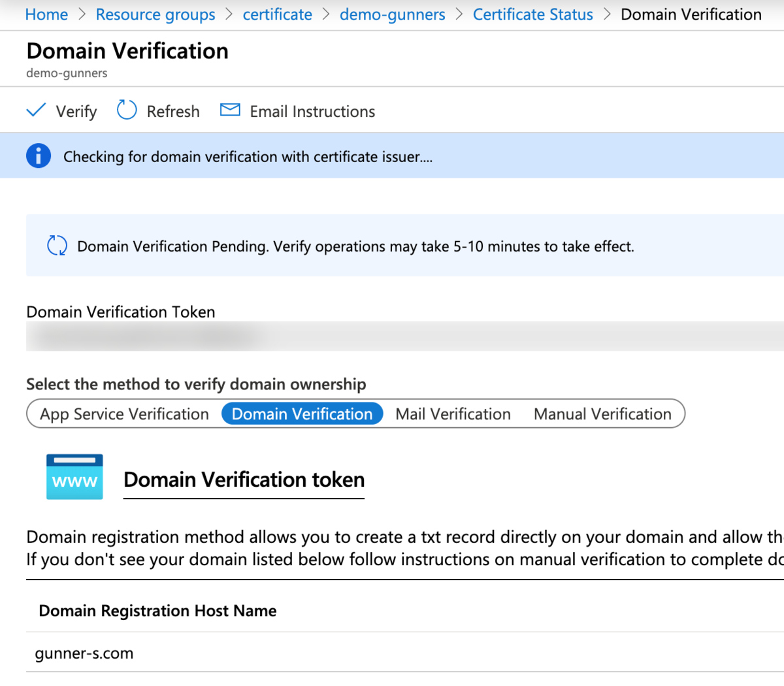Click the envelope icon for Email Instructions
Screen dimensions: 784x686
click(229, 110)
